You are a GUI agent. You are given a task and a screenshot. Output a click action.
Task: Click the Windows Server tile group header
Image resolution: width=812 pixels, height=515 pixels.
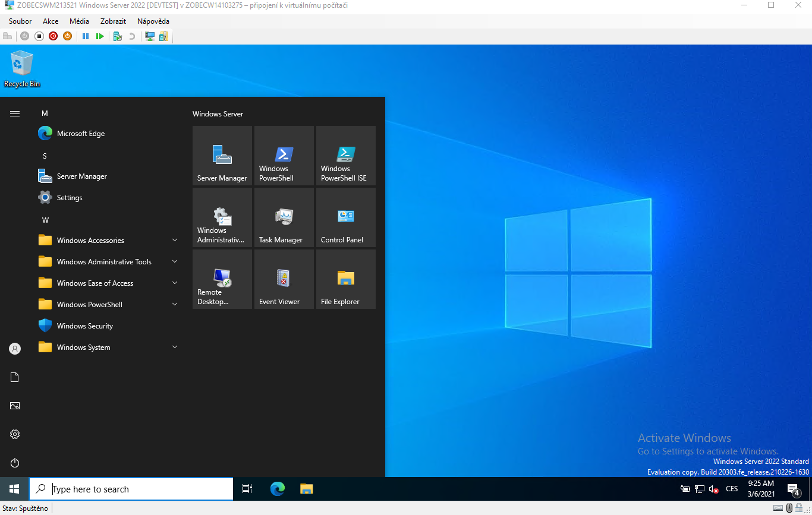click(x=218, y=114)
